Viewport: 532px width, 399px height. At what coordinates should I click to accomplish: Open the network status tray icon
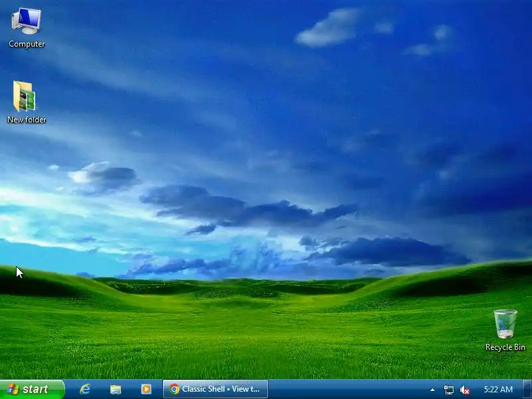448,390
